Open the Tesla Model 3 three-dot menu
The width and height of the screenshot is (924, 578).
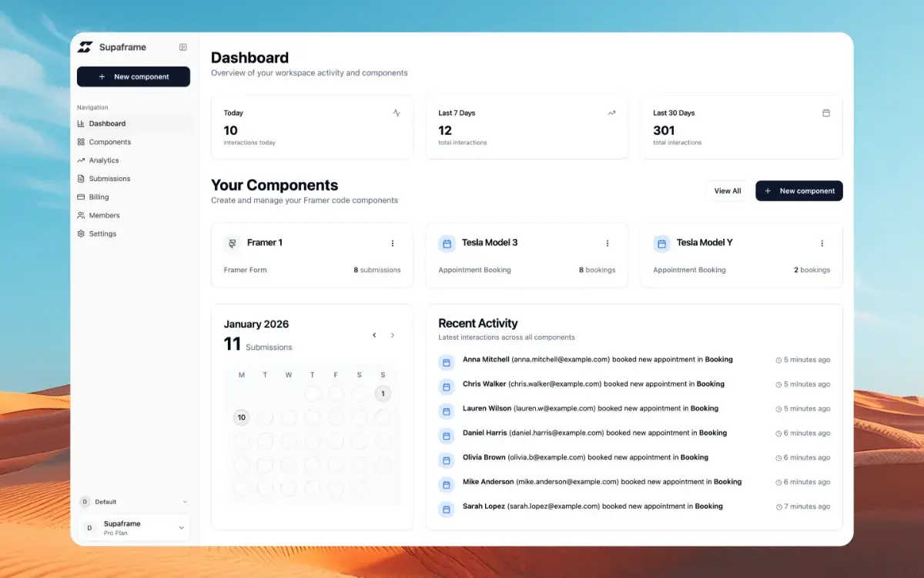coord(607,244)
